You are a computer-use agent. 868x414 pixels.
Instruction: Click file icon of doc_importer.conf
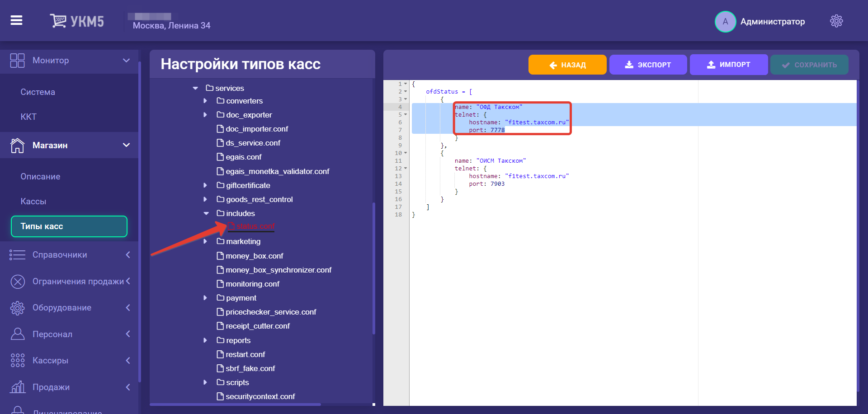(220, 129)
